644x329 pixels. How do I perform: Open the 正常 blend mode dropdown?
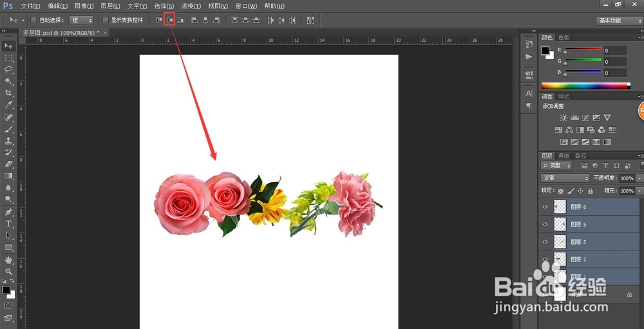click(x=565, y=178)
